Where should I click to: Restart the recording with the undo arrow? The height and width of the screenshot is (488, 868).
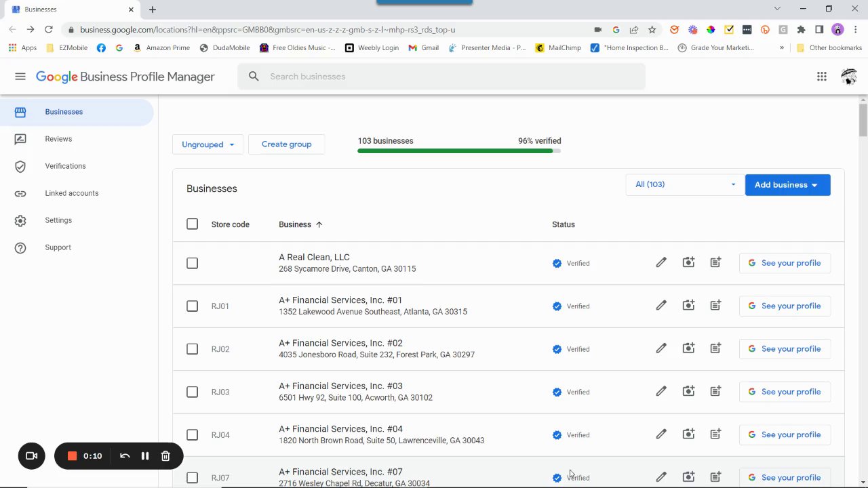125,456
